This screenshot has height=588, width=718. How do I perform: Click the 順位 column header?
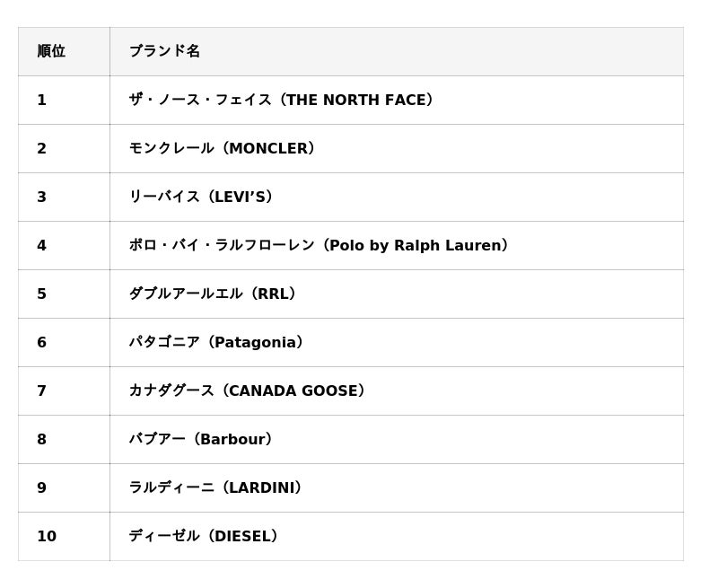[51, 51]
